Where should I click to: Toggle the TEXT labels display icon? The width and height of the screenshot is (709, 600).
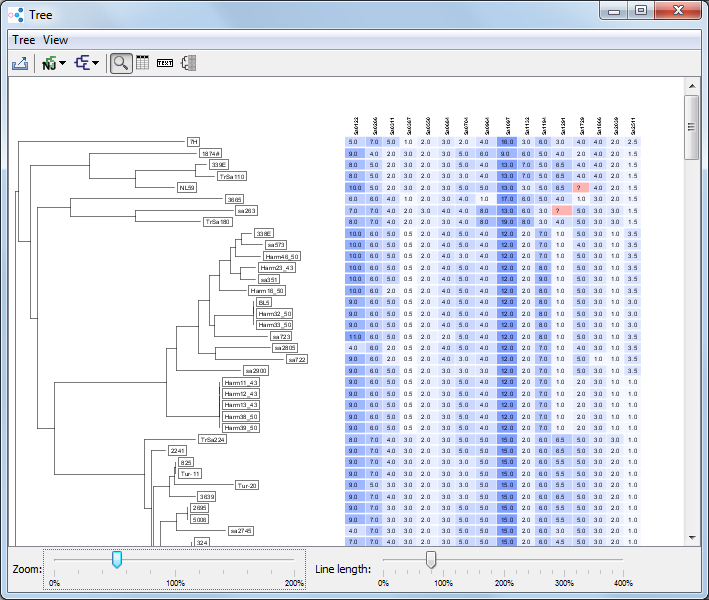(165, 63)
